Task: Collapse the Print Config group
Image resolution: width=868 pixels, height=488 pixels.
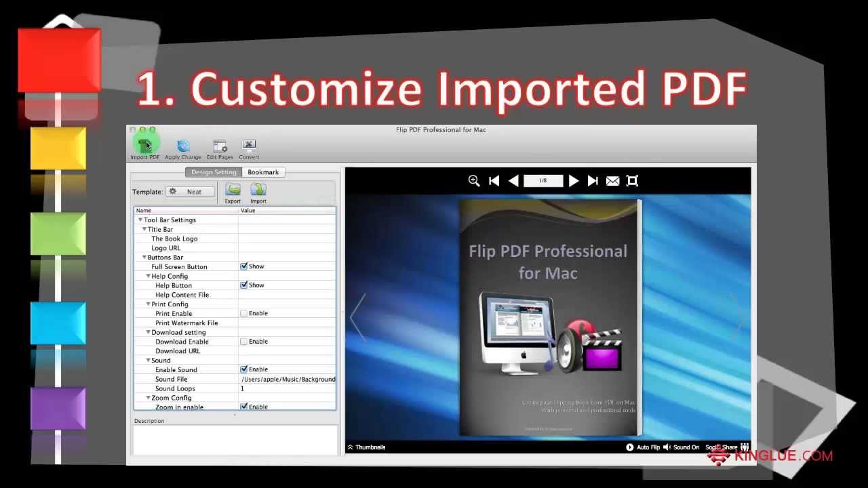Action: pos(149,304)
